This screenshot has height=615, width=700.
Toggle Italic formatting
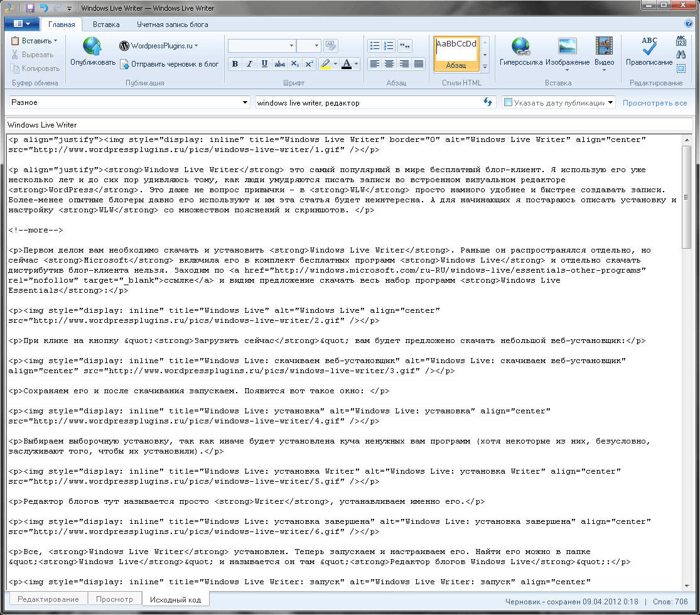[250, 64]
